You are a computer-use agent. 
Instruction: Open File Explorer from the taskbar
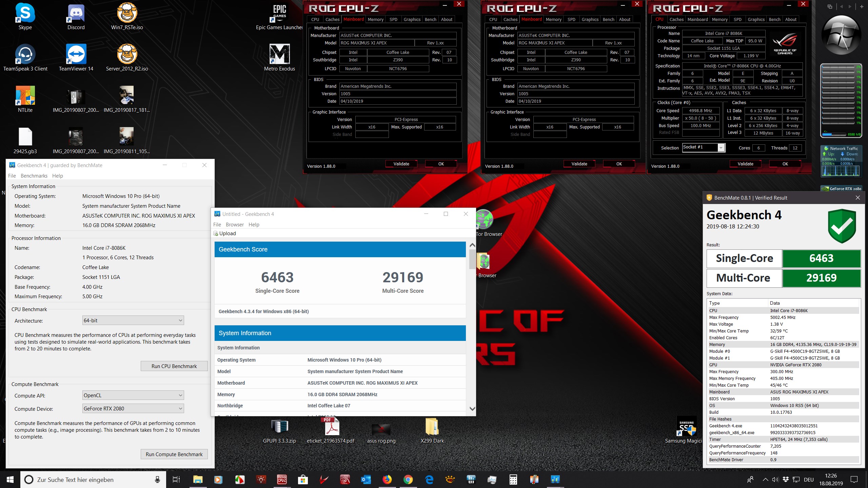[198, 480]
